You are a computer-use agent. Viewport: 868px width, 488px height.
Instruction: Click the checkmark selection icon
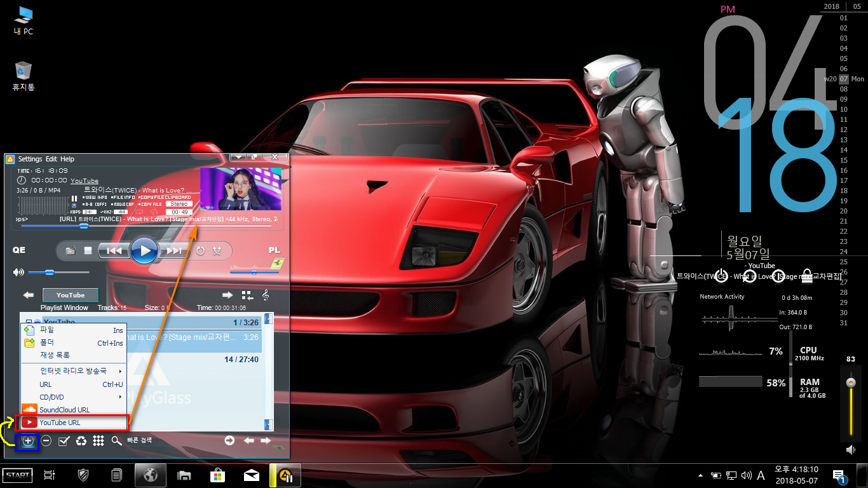coord(64,441)
